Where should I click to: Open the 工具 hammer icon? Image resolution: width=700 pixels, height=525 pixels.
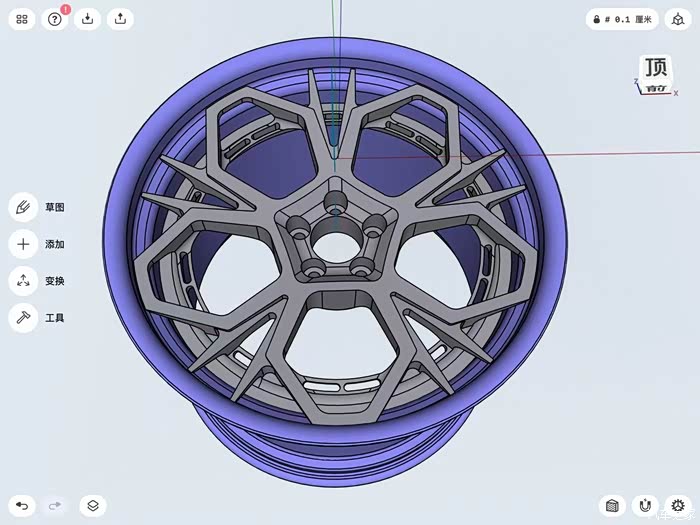pos(23,318)
